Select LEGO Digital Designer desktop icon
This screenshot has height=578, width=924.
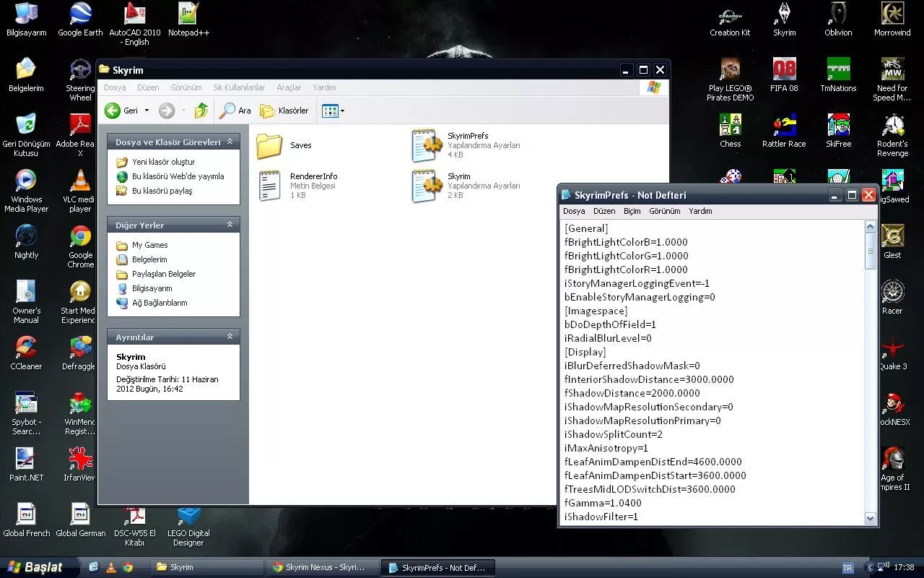pyautogui.click(x=188, y=525)
